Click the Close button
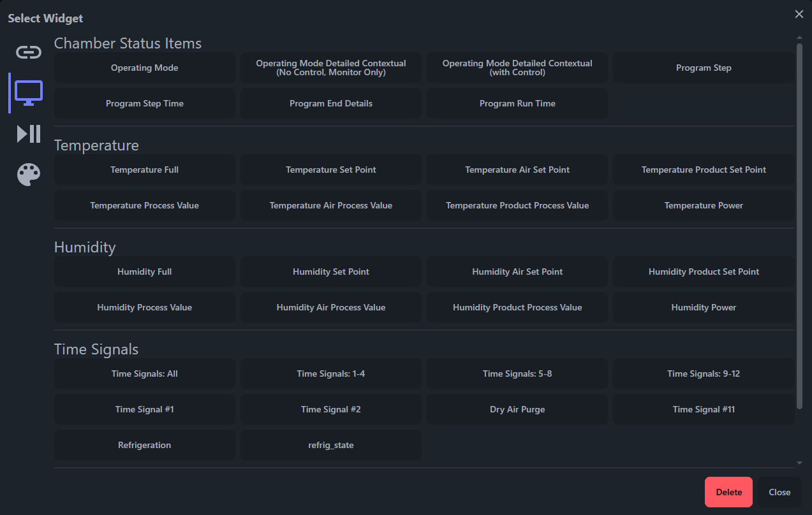This screenshot has height=515, width=812. pyautogui.click(x=779, y=492)
